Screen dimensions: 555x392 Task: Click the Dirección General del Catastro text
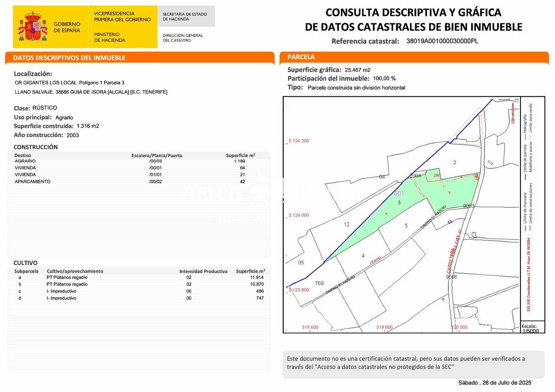(183, 38)
